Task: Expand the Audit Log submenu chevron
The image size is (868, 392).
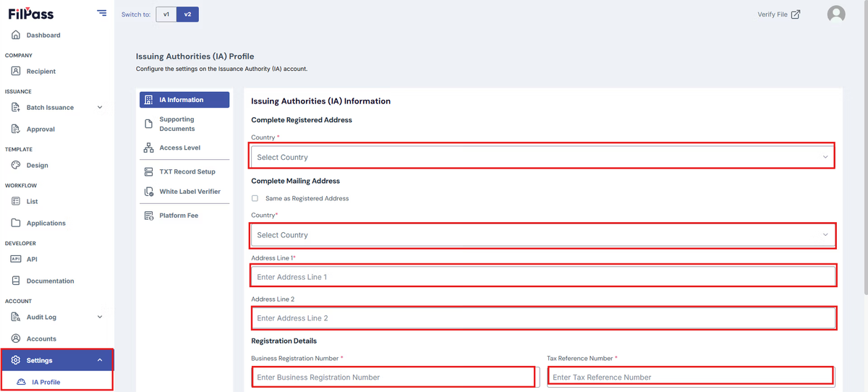Action: pyautogui.click(x=100, y=317)
